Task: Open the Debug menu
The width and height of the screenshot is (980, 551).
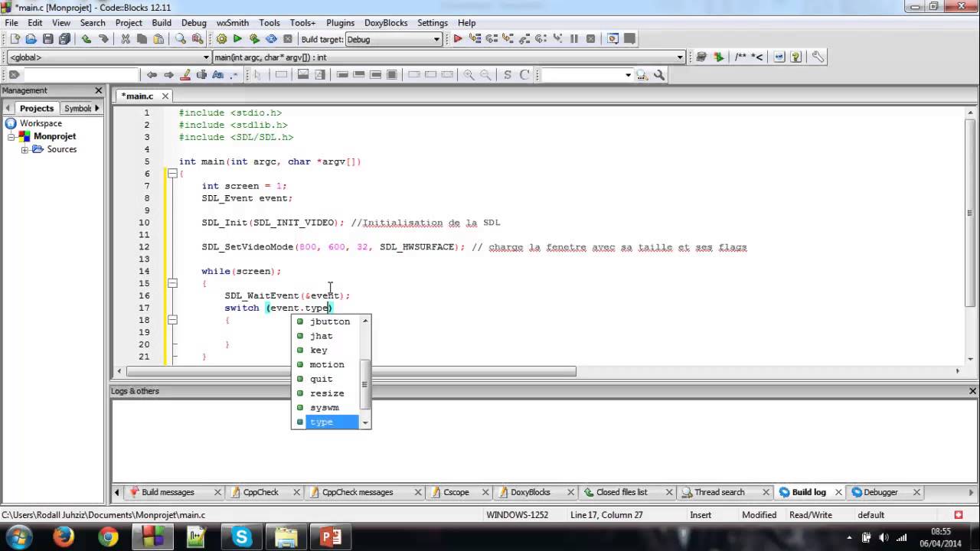Action: (194, 23)
